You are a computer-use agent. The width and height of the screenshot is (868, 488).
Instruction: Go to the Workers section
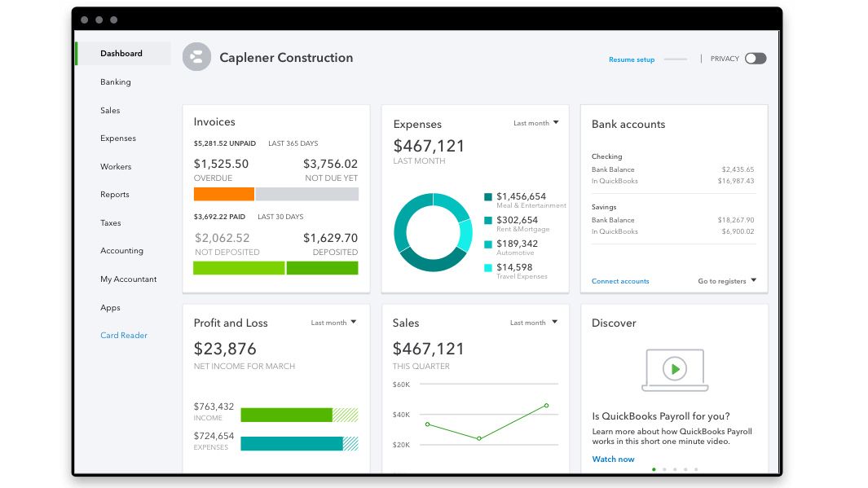[115, 166]
